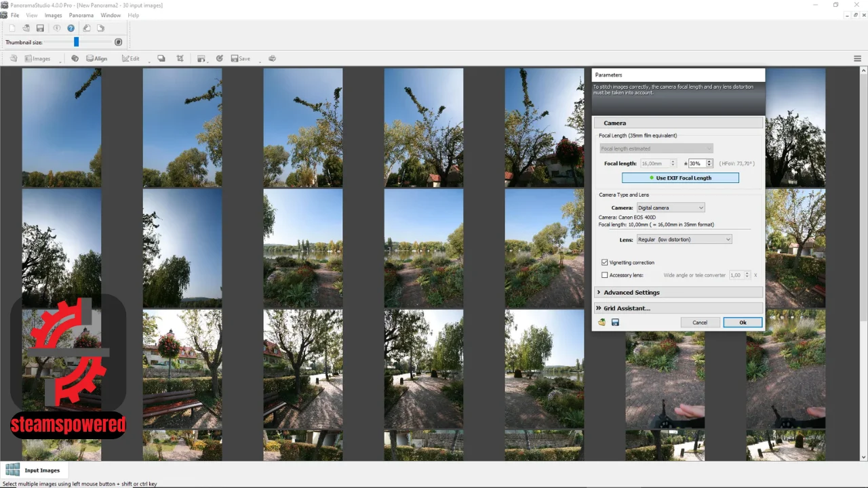The image size is (868, 488).
Task: Open the Lens type dropdown
Action: 684,239
